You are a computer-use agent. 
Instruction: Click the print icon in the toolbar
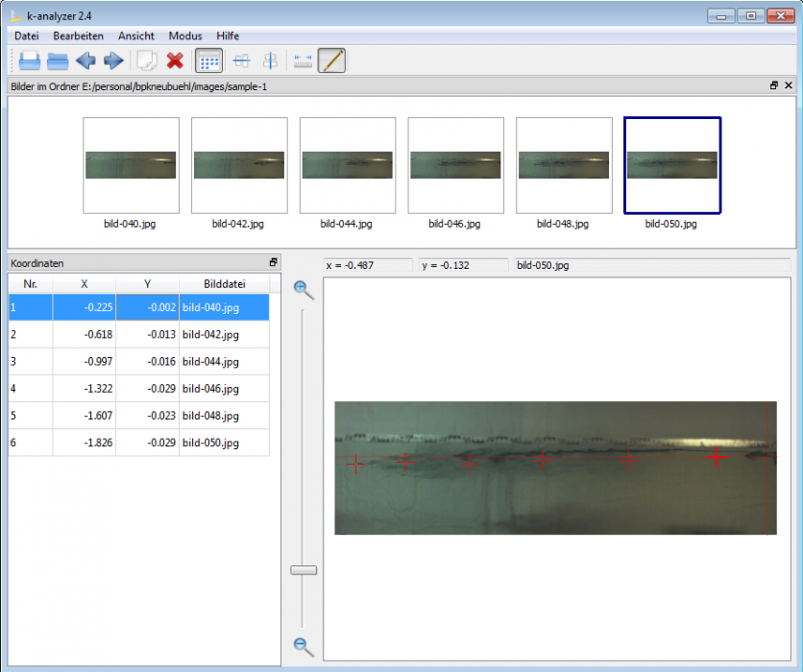point(30,61)
